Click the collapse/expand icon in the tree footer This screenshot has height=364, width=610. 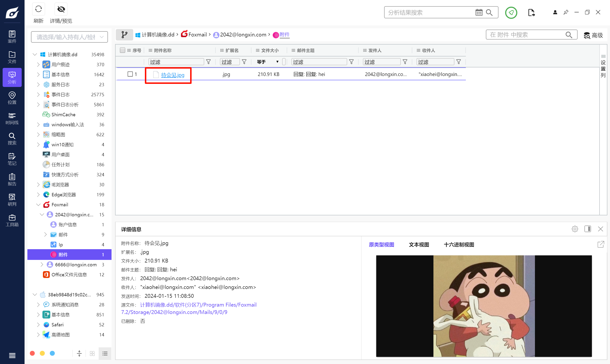click(x=79, y=354)
